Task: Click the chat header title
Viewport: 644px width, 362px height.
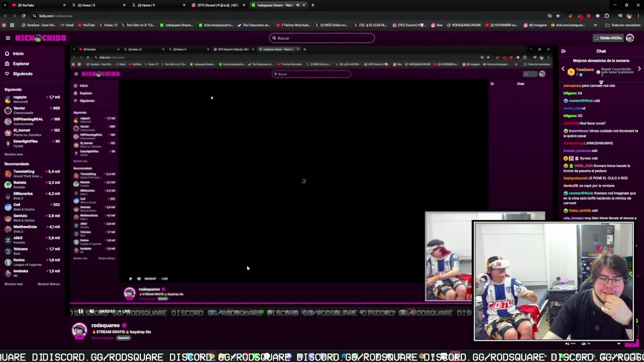Action: click(601, 51)
